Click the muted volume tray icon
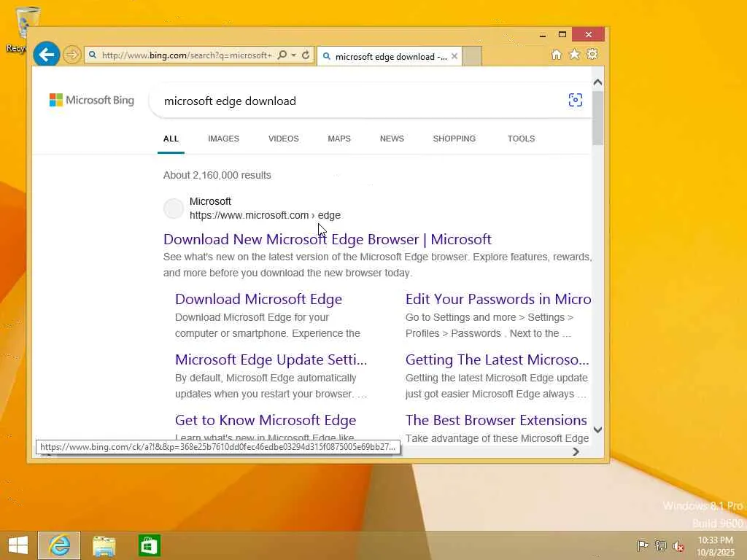Viewport: 747px width, 560px height. (678, 546)
